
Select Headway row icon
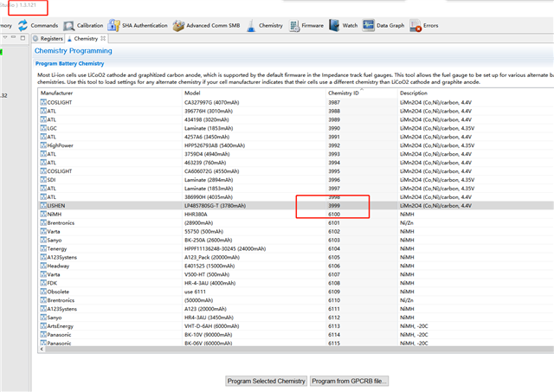pos(43,266)
